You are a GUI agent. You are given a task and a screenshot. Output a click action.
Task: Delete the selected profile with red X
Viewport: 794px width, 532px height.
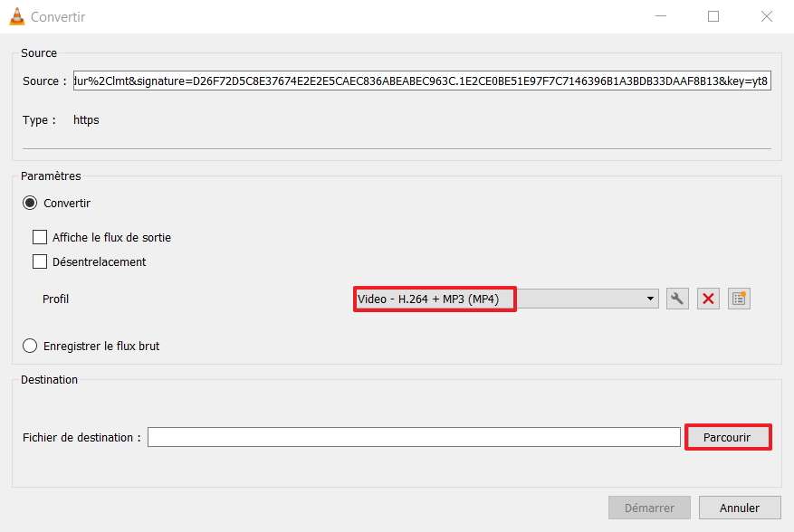tap(708, 299)
